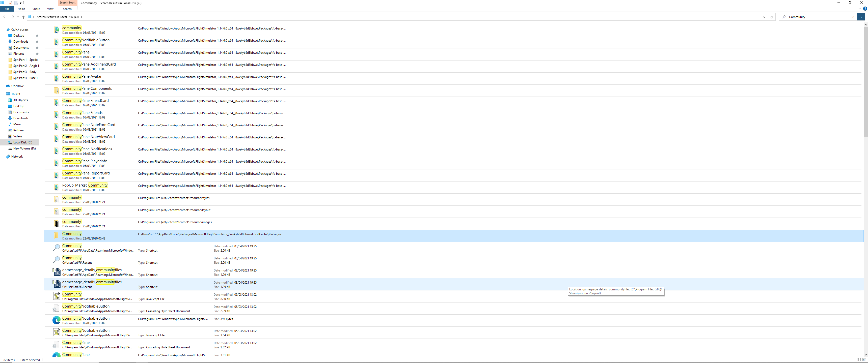The image size is (868, 363).
Task: Open the recent locations dropdown arrow
Action: [x=18, y=17]
